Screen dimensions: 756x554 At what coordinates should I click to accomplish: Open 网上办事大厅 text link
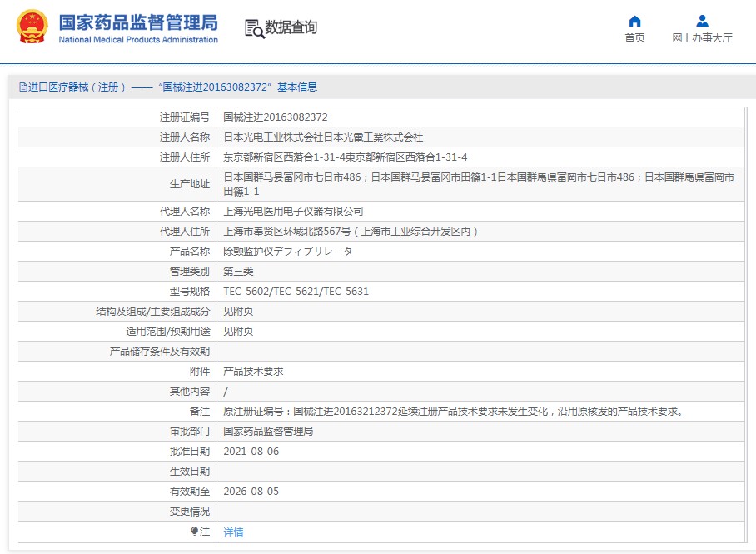tap(702, 37)
